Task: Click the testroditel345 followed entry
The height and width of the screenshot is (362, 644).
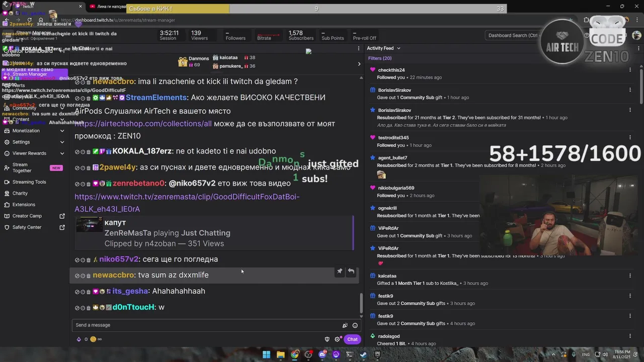Action: coord(498,141)
